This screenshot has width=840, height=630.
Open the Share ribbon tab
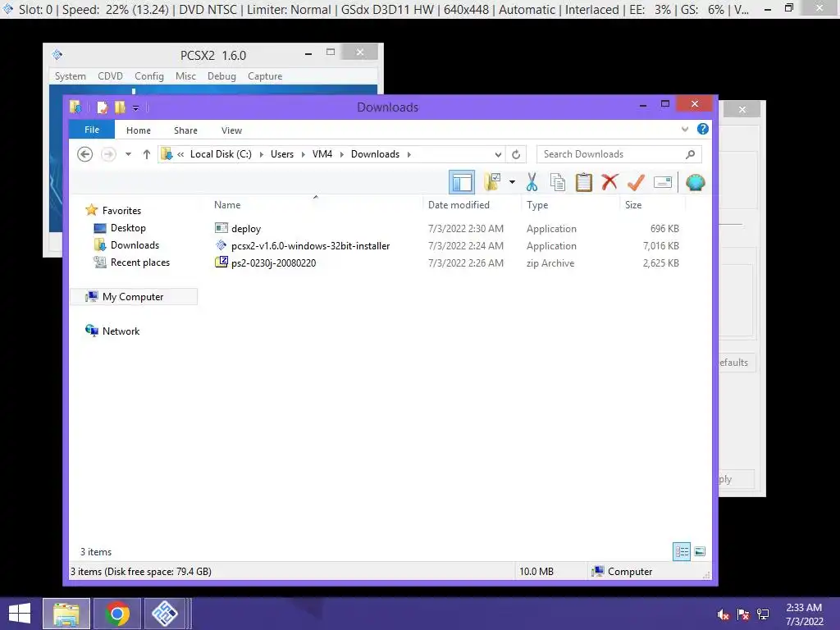tap(185, 130)
